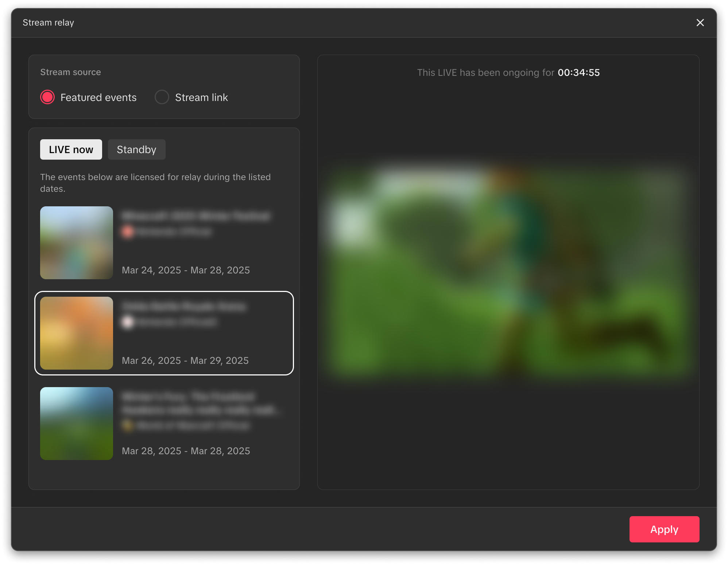Click the red channel avatar on the first event
The height and width of the screenshot is (565, 728).
click(x=128, y=231)
